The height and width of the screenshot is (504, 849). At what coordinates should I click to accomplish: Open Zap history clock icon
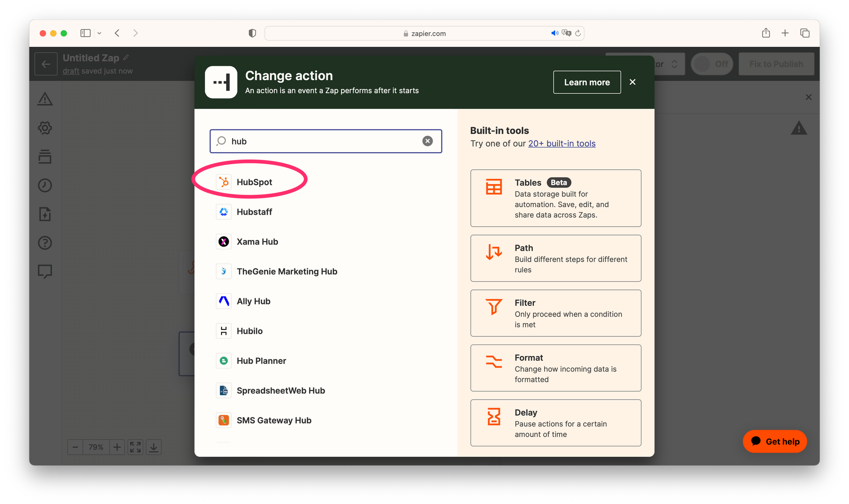(45, 185)
